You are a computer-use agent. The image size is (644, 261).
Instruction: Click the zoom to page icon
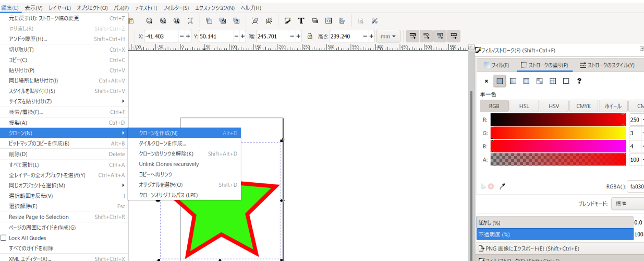176,21
